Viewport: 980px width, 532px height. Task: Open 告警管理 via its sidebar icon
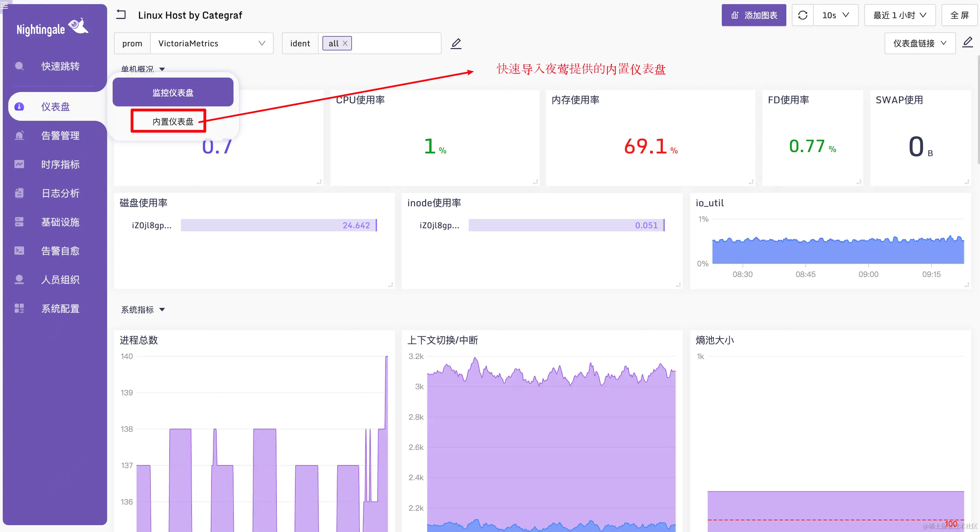19,135
